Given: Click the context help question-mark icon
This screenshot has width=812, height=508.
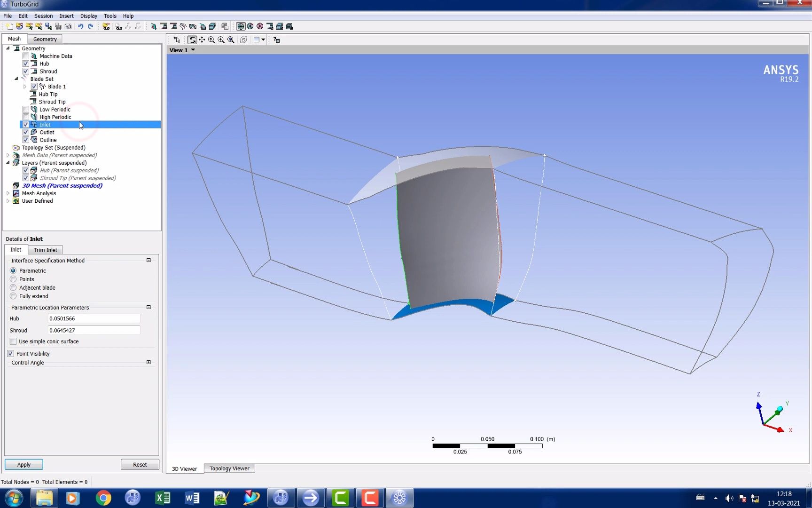Looking at the screenshot, I should click(x=277, y=40).
